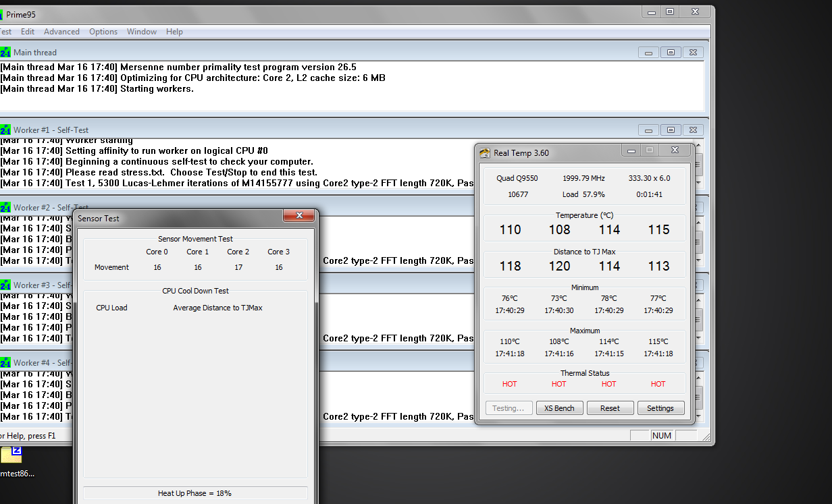Click the Worker #3 Self-Test window icon
Screen dimensions: 832x504
(x=5, y=285)
